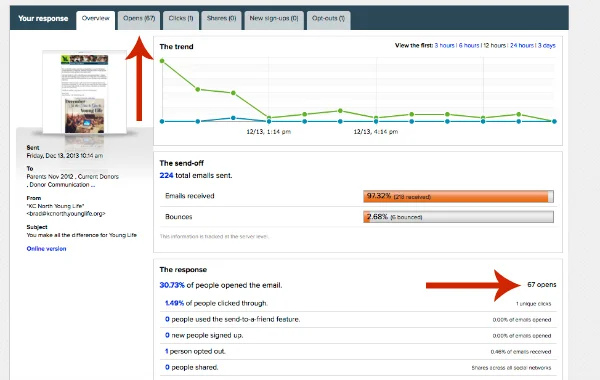View the first 24 hours trend
This screenshot has width=600, height=380.
click(522, 46)
